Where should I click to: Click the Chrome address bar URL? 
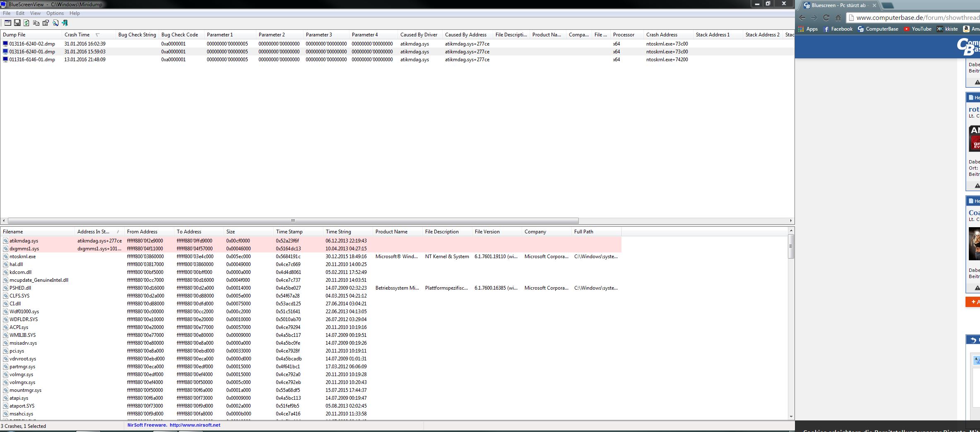(917, 18)
